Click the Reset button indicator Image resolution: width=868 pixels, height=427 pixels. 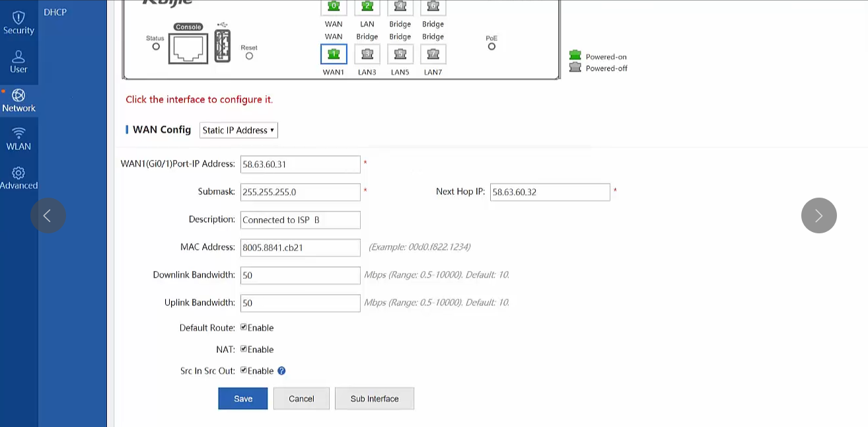249,56
